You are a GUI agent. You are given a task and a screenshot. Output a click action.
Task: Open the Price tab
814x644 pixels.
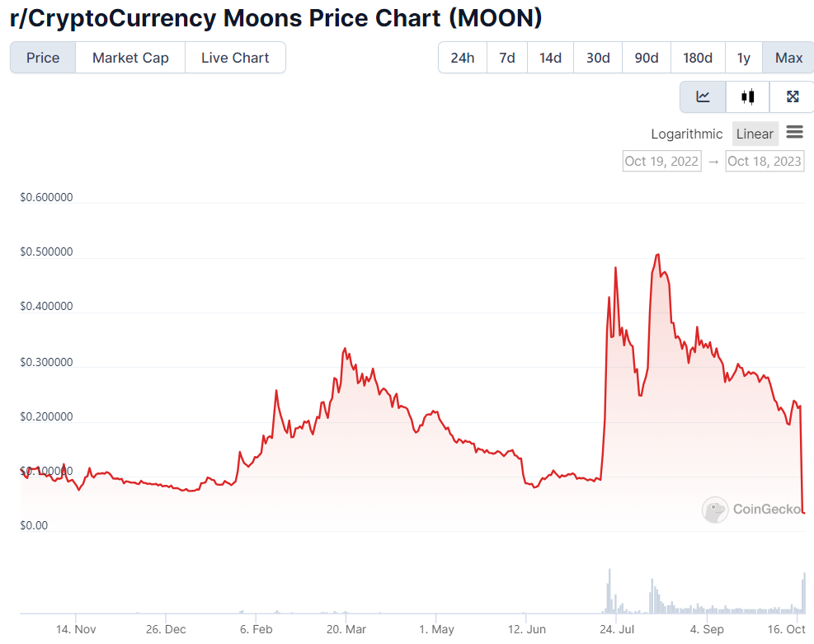tap(43, 58)
